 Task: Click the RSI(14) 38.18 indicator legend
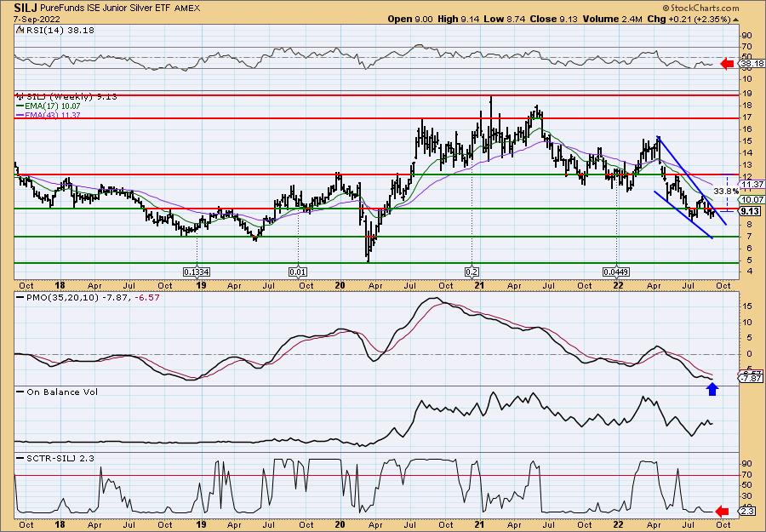tap(55, 30)
